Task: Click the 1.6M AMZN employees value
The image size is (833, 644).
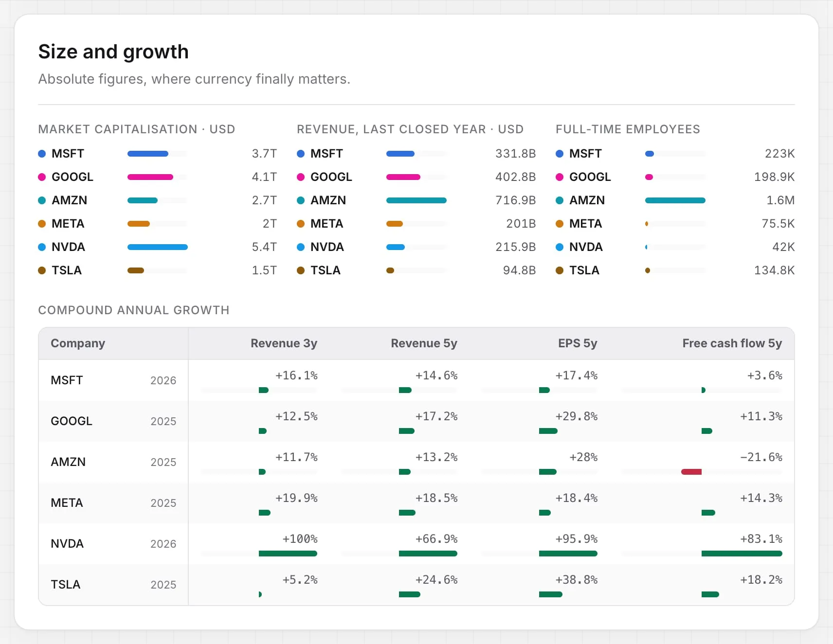Action: 780,200
